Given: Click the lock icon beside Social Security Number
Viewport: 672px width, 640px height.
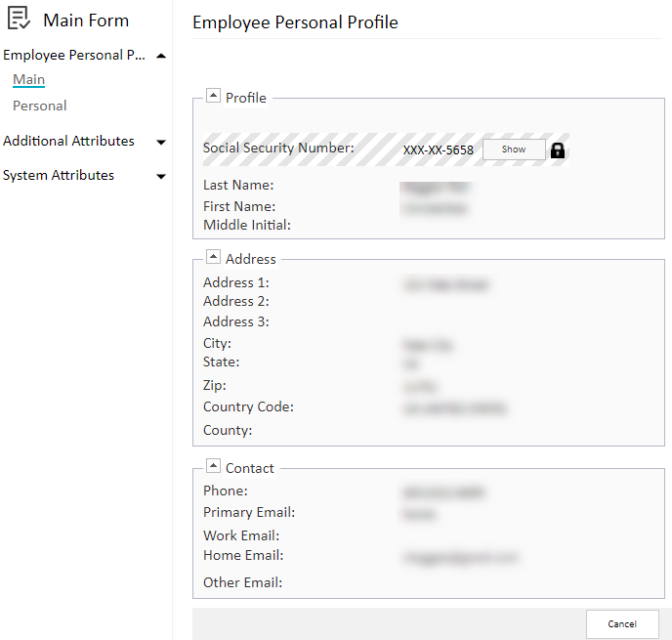Looking at the screenshot, I should coord(557,150).
